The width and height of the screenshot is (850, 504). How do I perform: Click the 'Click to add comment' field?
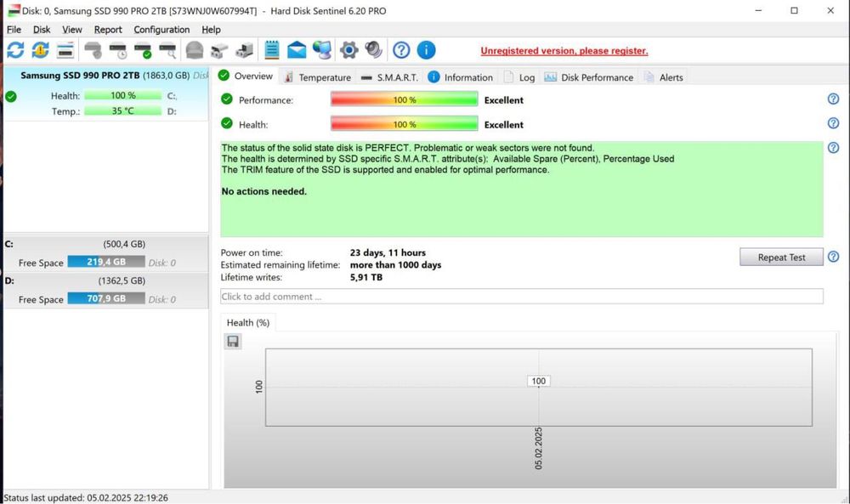522,297
